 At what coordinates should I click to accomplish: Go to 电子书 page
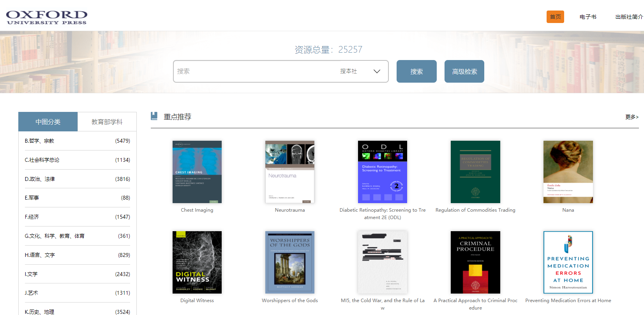[x=588, y=17]
